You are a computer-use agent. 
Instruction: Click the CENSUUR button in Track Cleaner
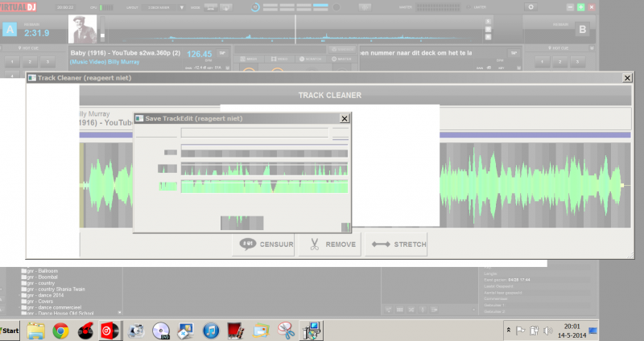263,244
